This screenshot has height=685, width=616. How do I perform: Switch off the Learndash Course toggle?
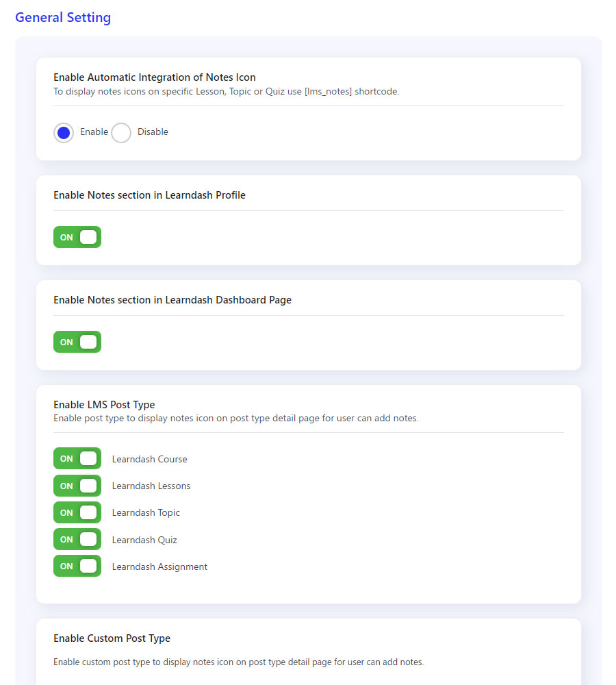pyautogui.click(x=77, y=459)
